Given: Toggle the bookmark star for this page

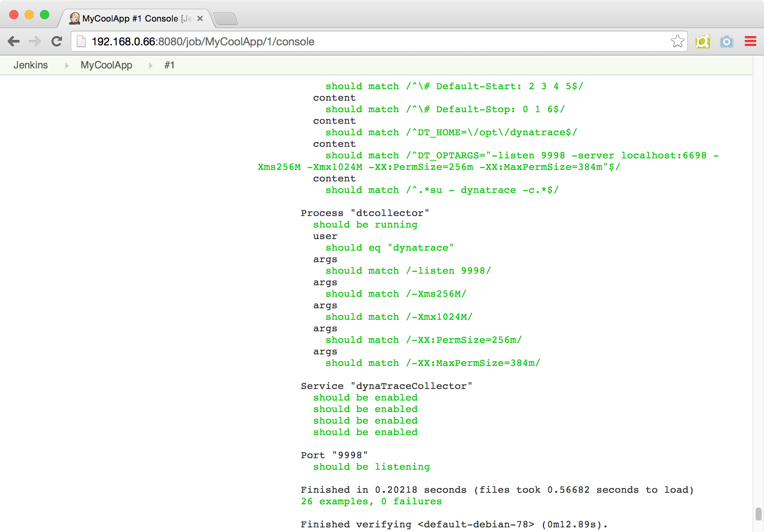Looking at the screenshot, I should point(677,41).
